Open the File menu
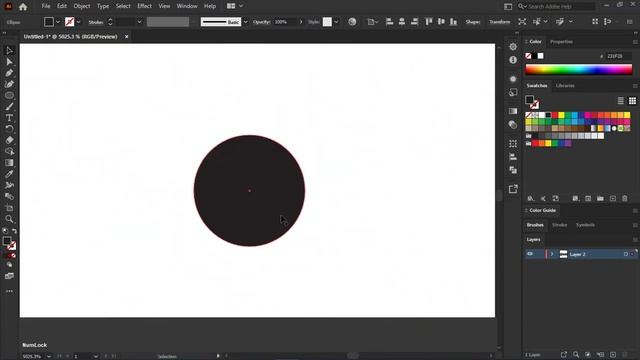640x360 pixels. 46,6
